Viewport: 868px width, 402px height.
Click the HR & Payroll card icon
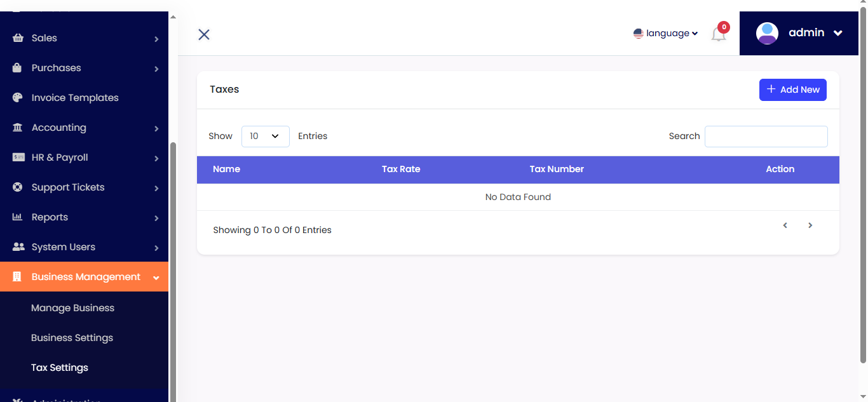pos(18,157)
